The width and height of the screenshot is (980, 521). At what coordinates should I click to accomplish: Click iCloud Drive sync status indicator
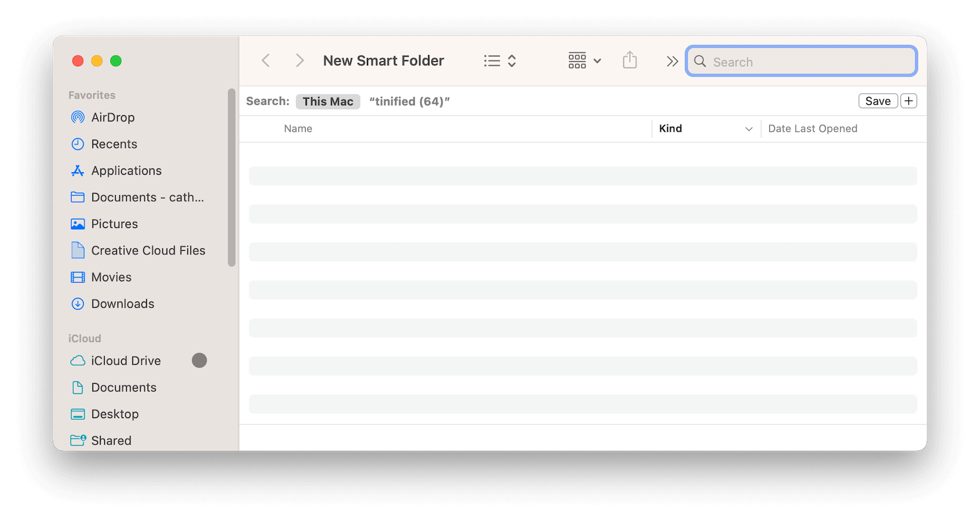(x=199, y=360)
